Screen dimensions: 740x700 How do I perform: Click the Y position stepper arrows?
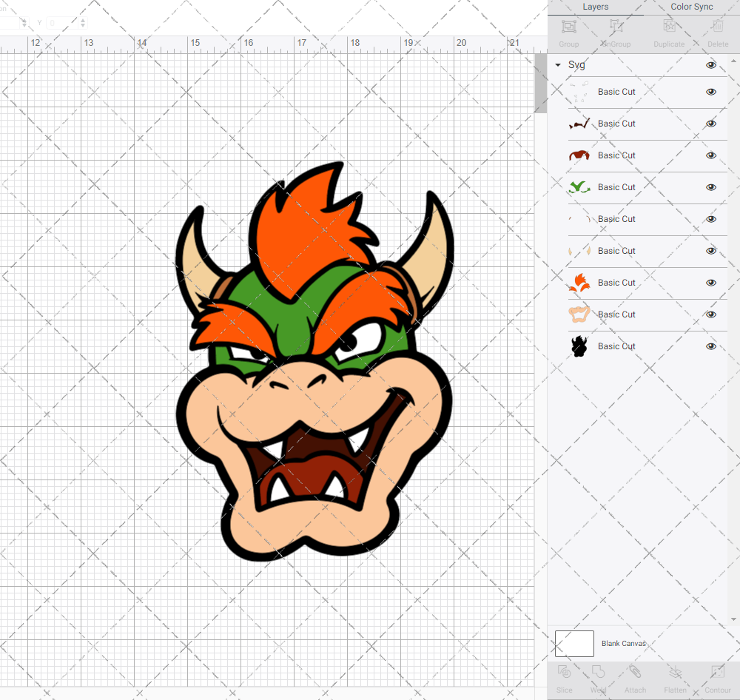[83, 23]
